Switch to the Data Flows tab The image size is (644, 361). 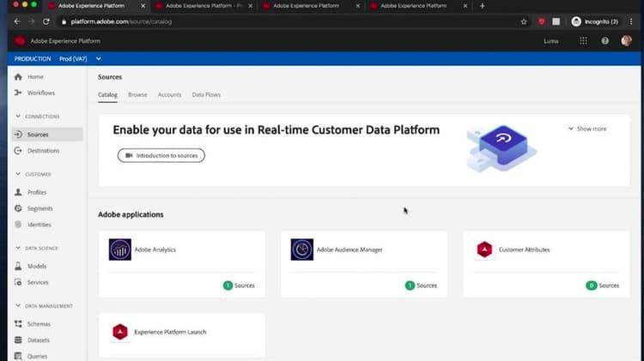(206, 94)
